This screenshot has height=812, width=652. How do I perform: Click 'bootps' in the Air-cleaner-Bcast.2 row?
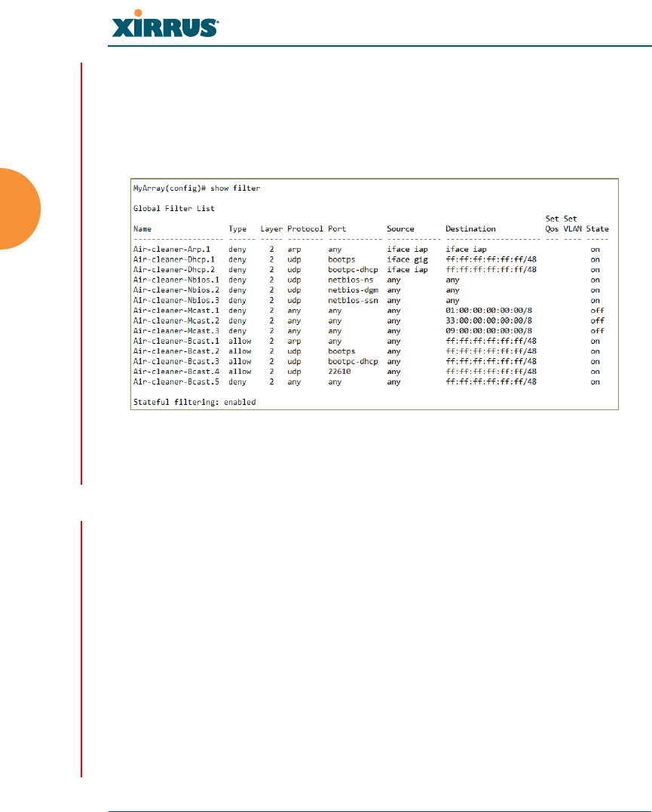[341, 351]
